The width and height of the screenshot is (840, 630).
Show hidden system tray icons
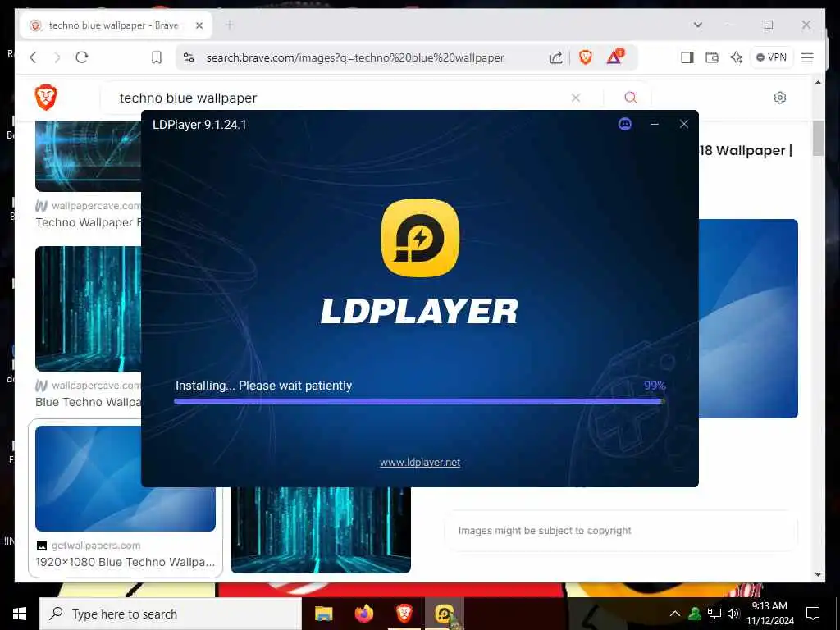(x=675, y=614)
